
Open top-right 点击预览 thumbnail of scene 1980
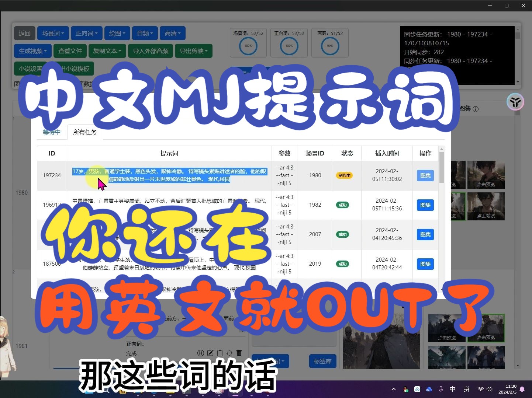coord(486,175)
